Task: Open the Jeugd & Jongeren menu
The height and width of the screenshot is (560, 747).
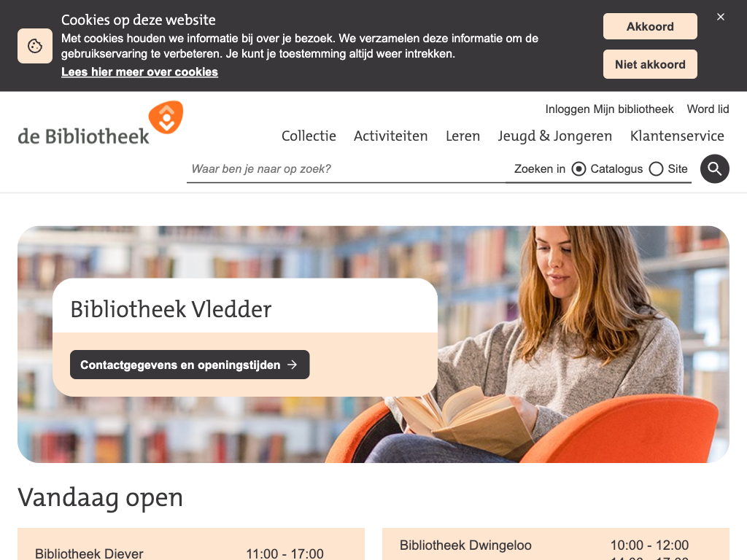Action: point(555,136)
